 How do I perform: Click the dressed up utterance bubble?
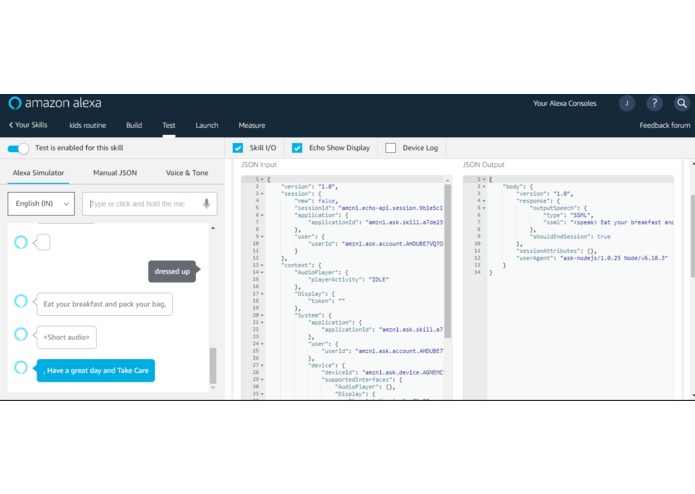[x=173, y=271]
